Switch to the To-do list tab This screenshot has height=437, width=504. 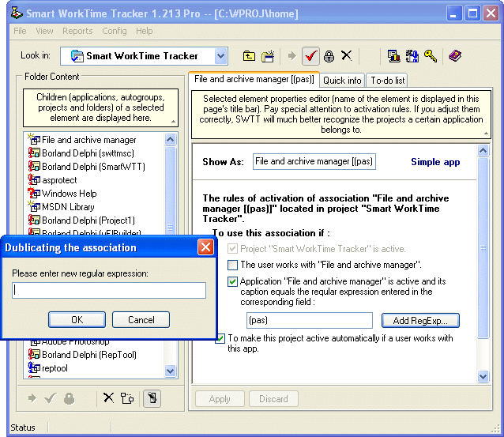point(388,80)
